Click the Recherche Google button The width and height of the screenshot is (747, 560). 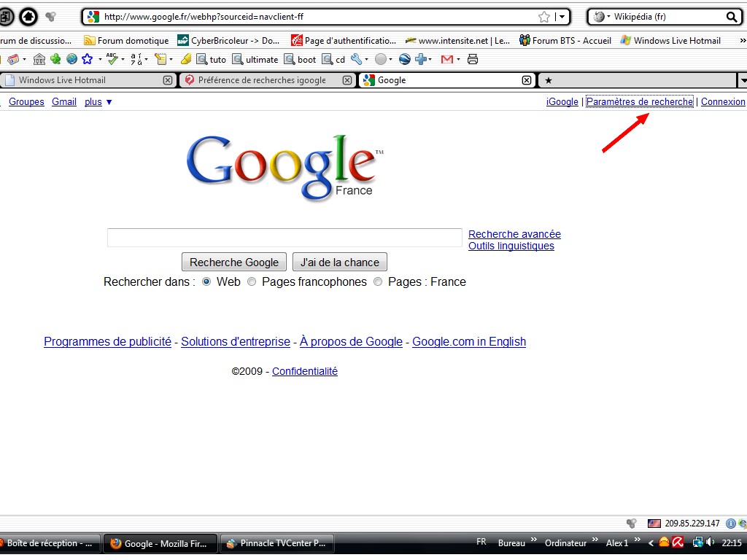tap(233, 262)
